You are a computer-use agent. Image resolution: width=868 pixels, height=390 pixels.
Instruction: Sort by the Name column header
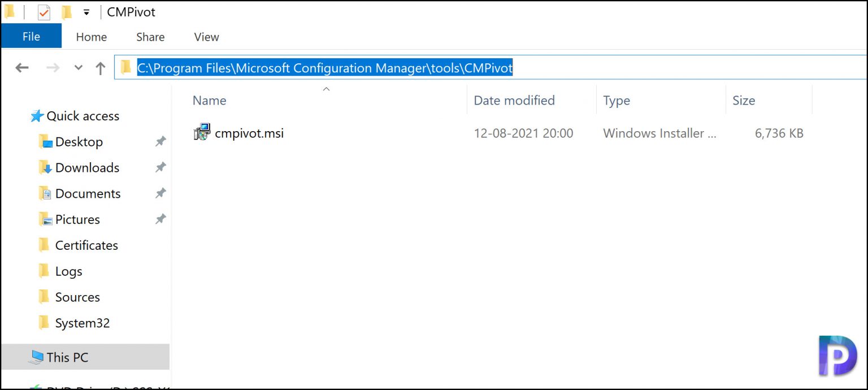pyautogui.click(x=209, y=101)
